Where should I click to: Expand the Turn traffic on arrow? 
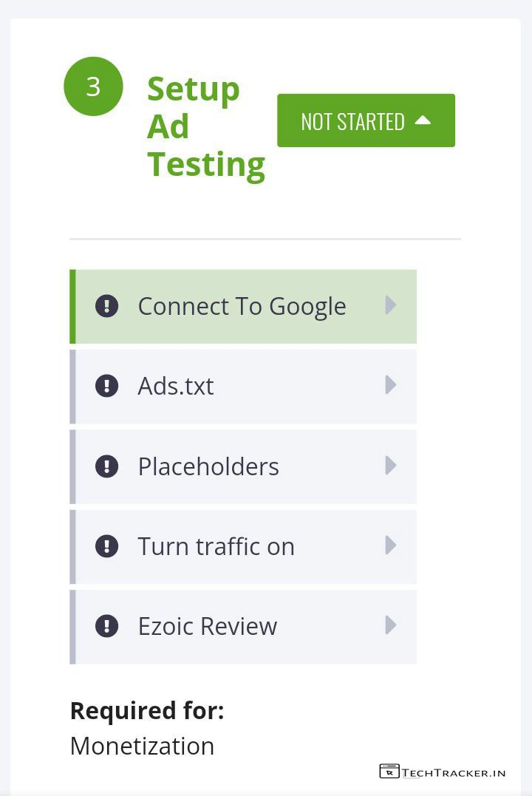pos(391,545)
